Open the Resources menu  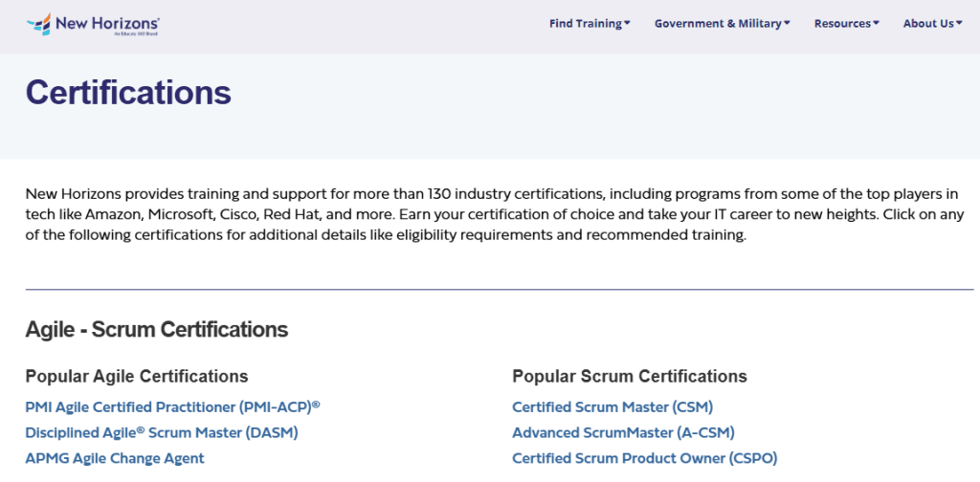[x=846, y=24]
